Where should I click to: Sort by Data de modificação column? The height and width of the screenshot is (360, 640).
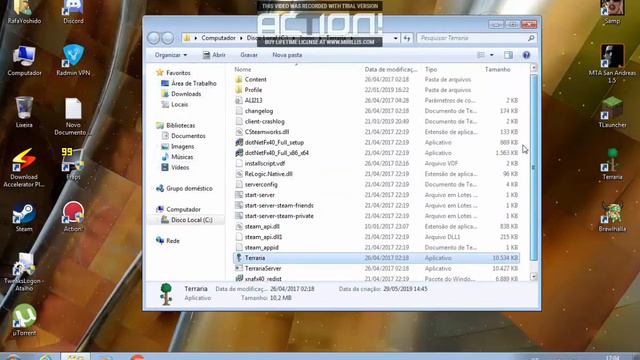(391, 69)
